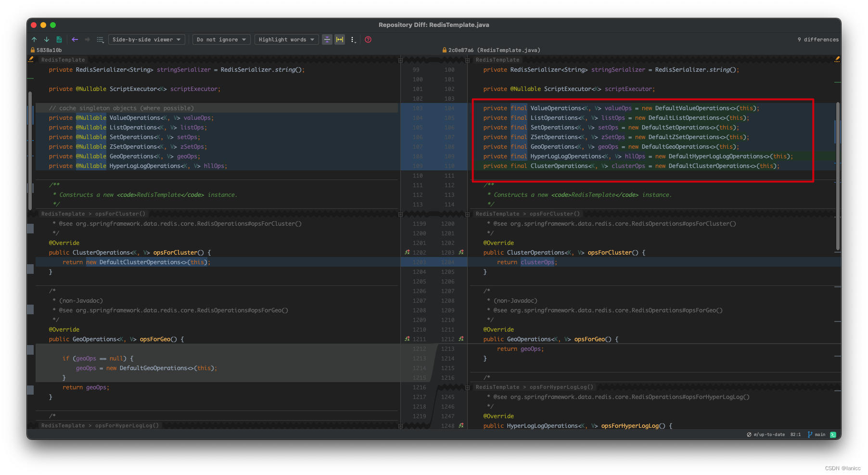Open Highlight words dropdown
The image size is (868, 475).
click(x=286, y=39)
